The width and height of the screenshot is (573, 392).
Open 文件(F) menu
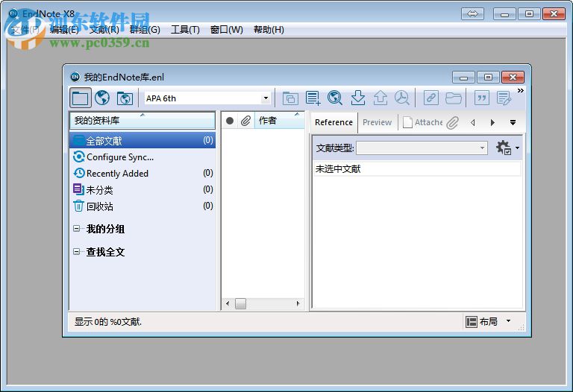[25, 30]
